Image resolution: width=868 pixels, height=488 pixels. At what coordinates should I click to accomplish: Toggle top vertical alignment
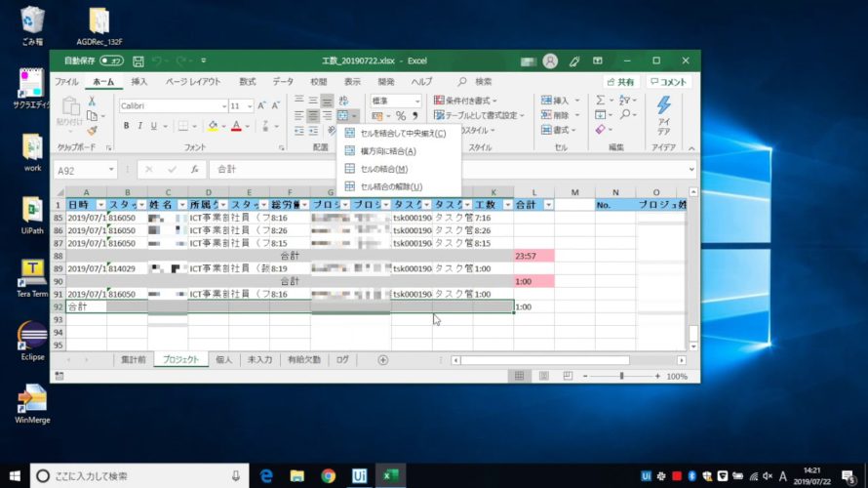click(x=299, y=101)
